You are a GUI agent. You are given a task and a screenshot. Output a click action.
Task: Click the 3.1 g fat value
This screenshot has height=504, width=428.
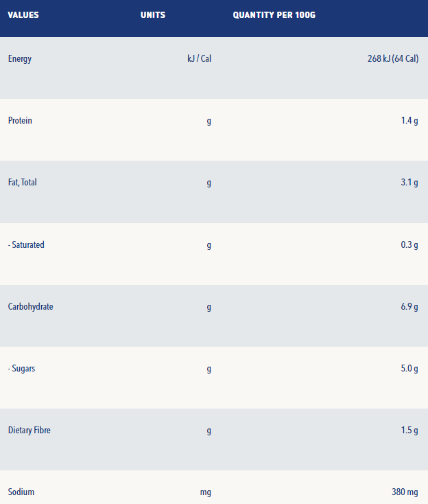click(x=409, y=183)
